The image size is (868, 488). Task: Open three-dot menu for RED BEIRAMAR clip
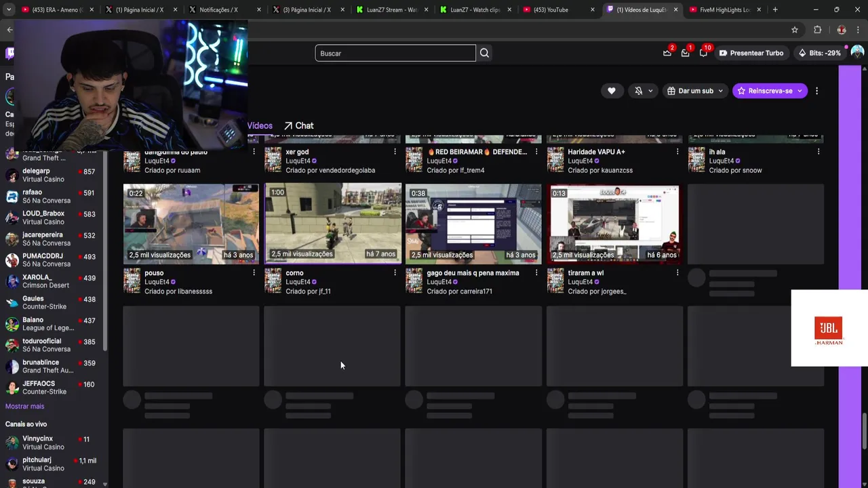pyautogui.click(x=536, y=152)
